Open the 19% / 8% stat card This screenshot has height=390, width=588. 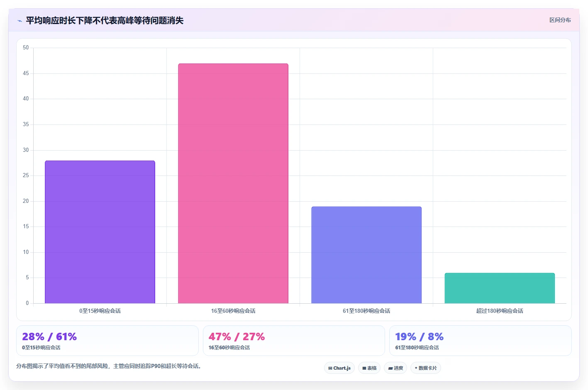click(481, 341)
